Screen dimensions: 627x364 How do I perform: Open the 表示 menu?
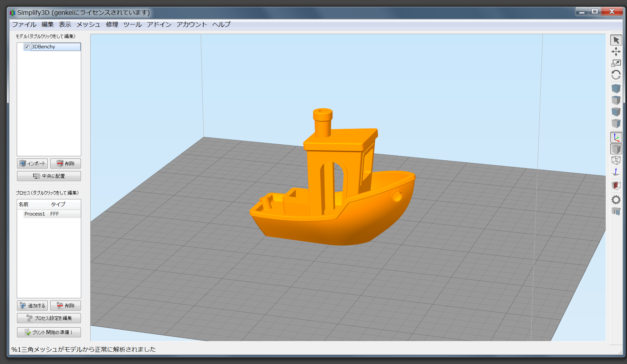65,24
